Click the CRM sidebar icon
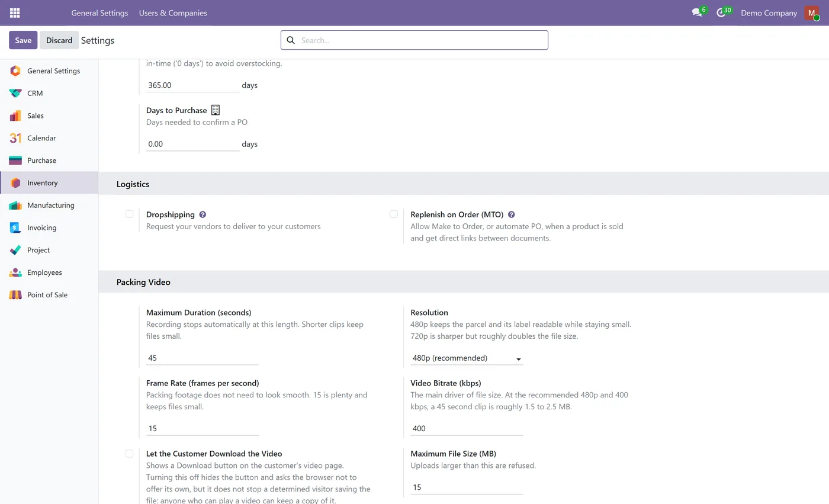This screenshot has width=829, height=504. click(x=15, y=94)
